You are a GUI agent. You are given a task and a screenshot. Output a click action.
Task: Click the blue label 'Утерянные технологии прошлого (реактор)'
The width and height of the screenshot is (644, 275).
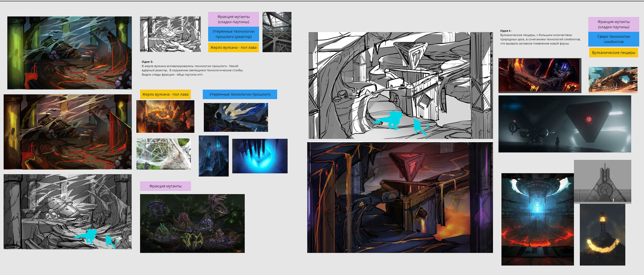(234, 34)
